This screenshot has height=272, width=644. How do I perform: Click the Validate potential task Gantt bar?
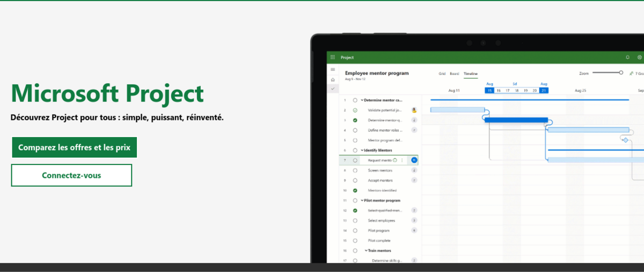coord(457,110)
